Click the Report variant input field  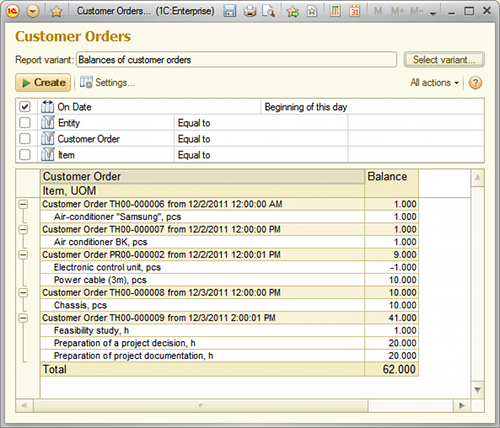(x=236, y=60)
